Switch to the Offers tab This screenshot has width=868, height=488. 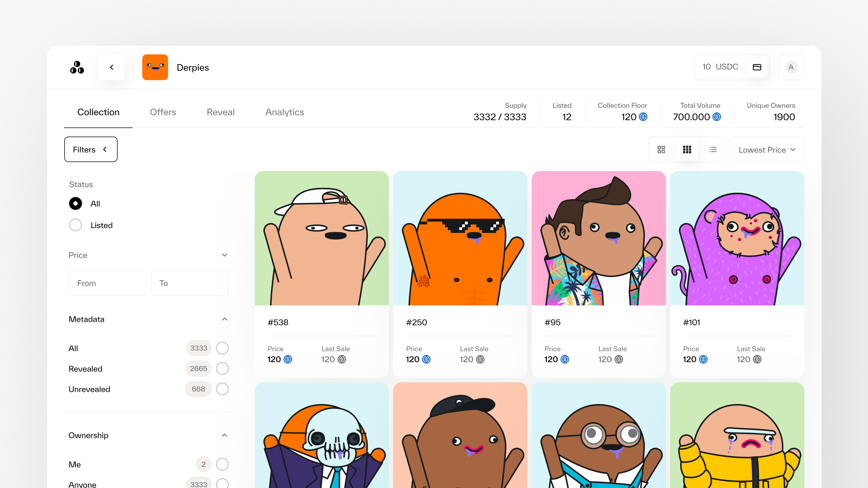pos(163,112)
